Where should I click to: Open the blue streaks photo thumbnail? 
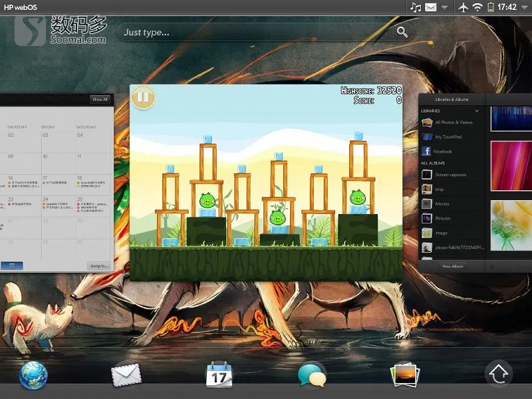pyautogui.click(x=511, y=118)
